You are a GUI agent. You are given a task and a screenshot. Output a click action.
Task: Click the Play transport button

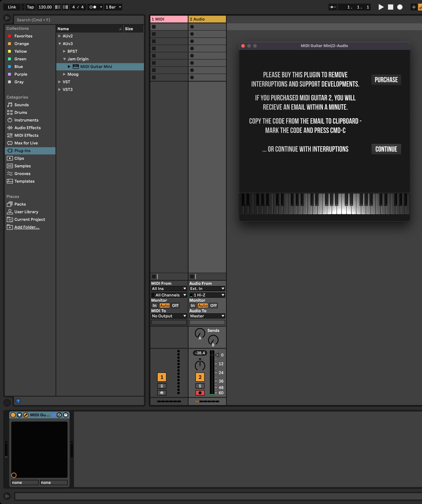pos(381,7)
